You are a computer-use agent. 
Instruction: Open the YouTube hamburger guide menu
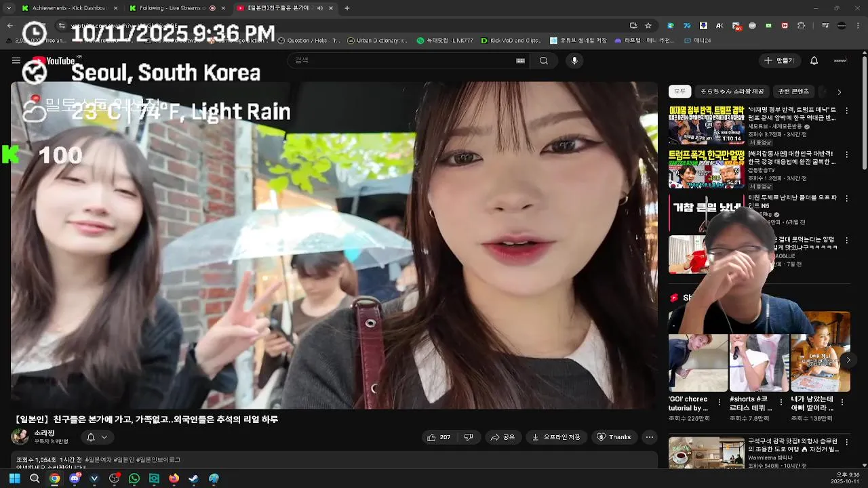click(16, 60)
